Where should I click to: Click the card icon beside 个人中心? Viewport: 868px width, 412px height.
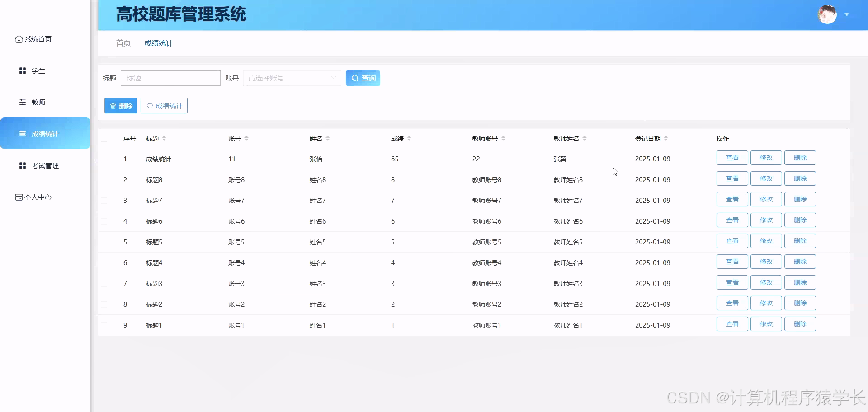(19, 197)
